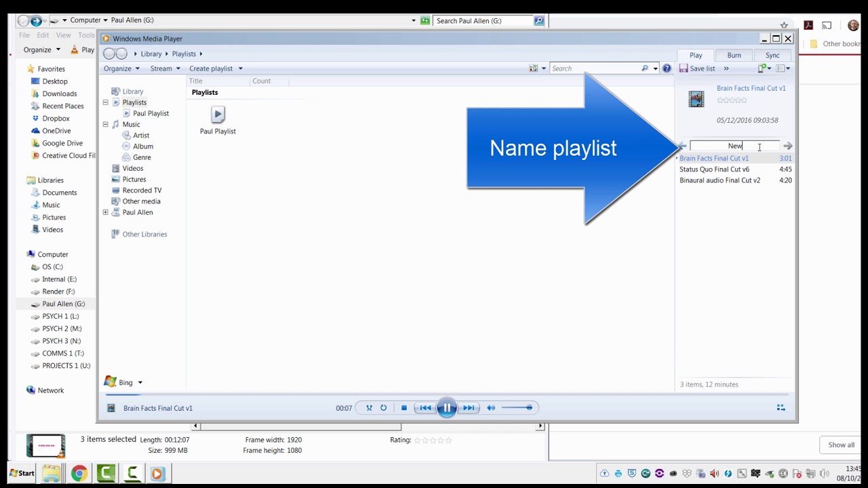Turn on repeat in the player controls
This screenshot has width=868, height=488.
[384, 408]
